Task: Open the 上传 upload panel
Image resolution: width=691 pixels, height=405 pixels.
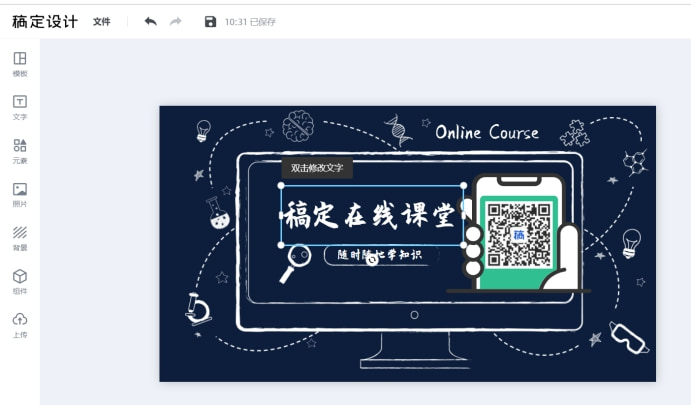Action: click(x=20, y=325)
